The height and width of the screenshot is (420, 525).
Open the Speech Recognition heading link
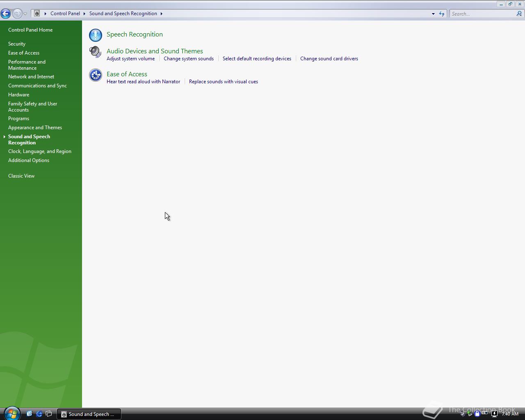[x=135, y=34]
